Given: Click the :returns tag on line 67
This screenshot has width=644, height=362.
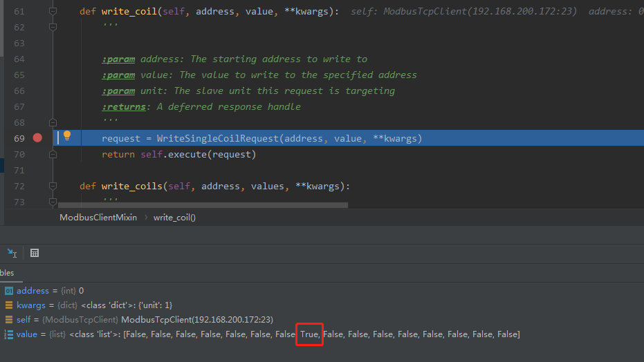Looking at the screenshot, I should pyautogui.click(x=124, y=107).
